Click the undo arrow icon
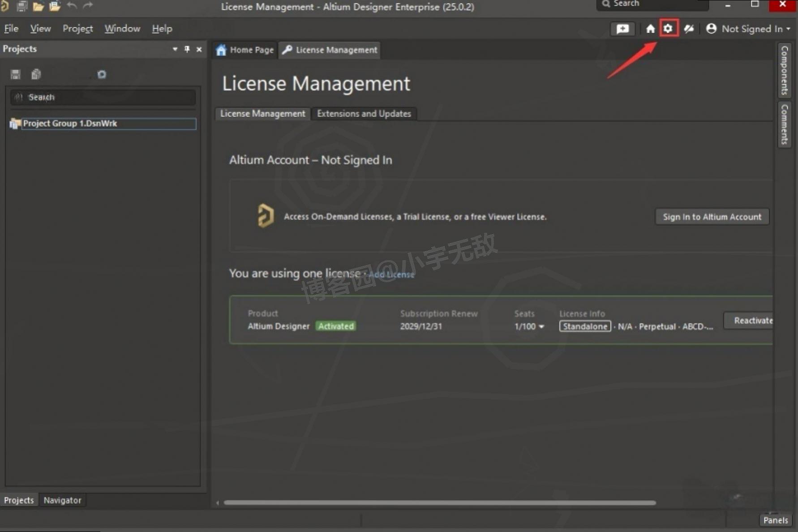The height and width of the screenshot is (532, 798). (71, 6)
